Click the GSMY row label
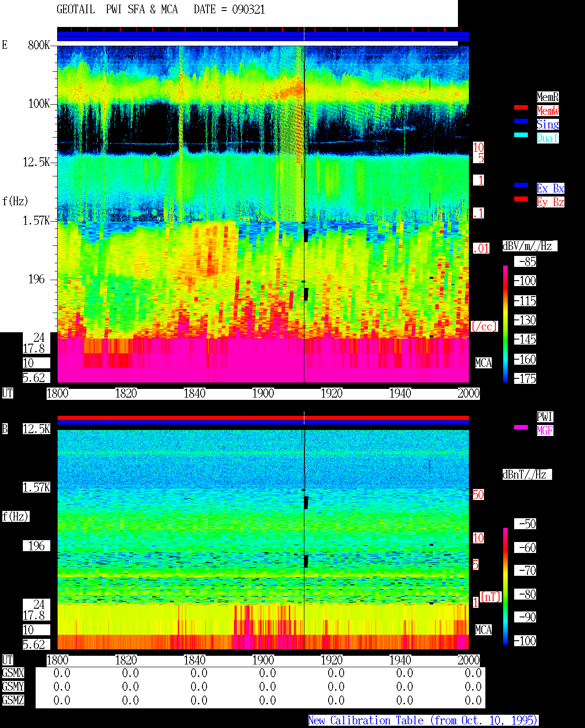Image resolution: width=585 pixels, height=728 pixels. (x=13, y=686)
